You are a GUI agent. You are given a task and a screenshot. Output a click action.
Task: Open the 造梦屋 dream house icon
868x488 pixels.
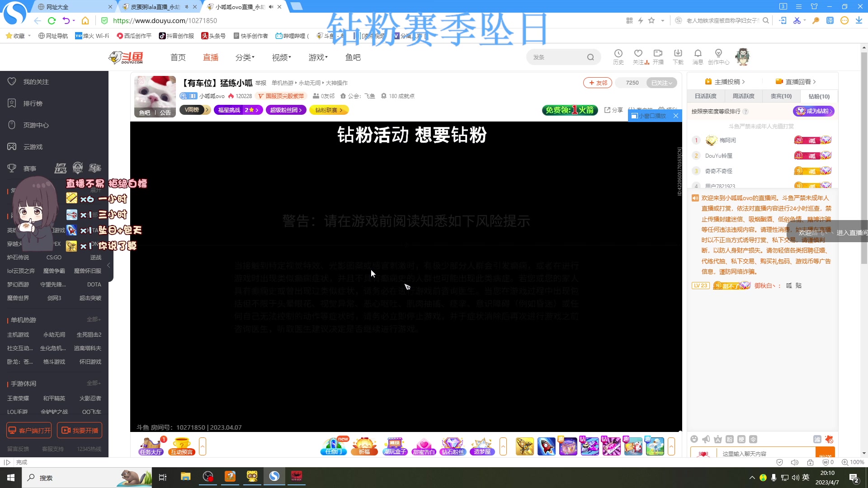click(x=482, y=446)
